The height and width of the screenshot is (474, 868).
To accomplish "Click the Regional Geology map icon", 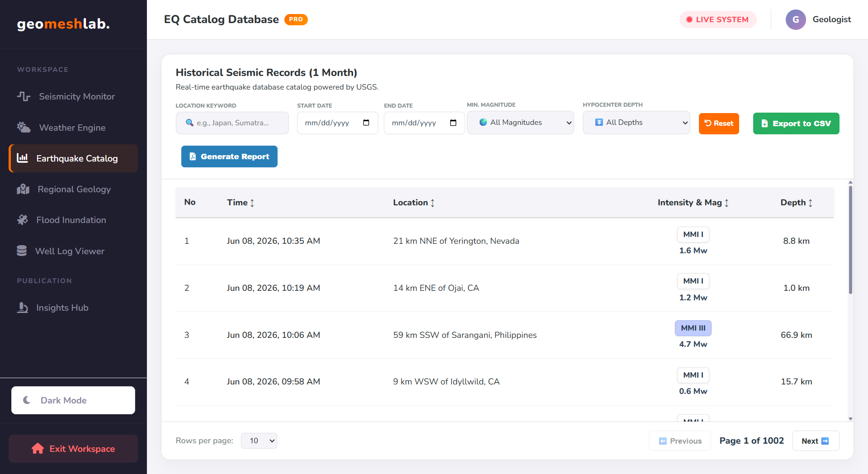I will click(23, 189).
